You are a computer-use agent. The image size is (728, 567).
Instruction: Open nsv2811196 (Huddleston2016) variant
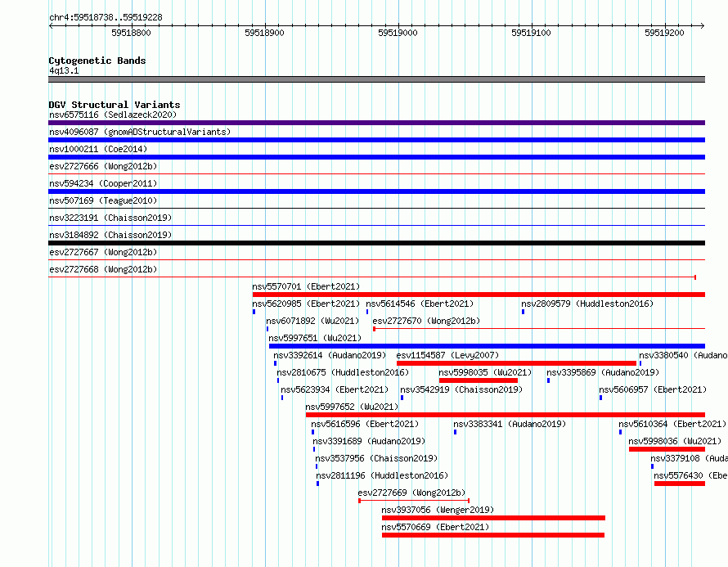coord(382,475)
